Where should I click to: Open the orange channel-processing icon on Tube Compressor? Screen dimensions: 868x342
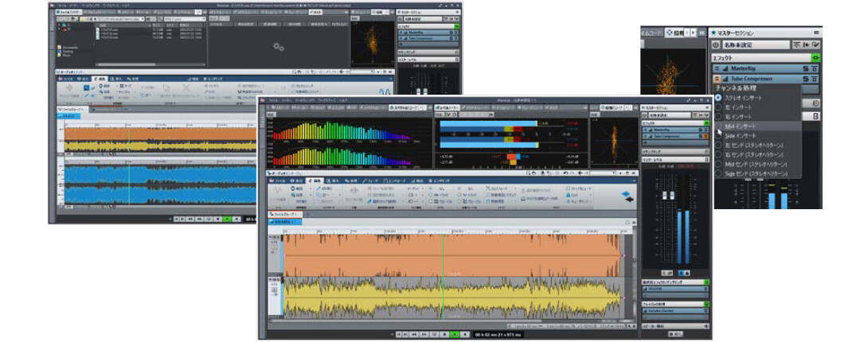pos(717,79)
